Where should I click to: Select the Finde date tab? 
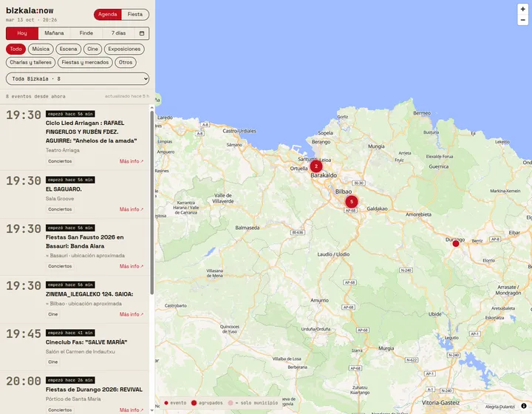click(x=86, y=33)
